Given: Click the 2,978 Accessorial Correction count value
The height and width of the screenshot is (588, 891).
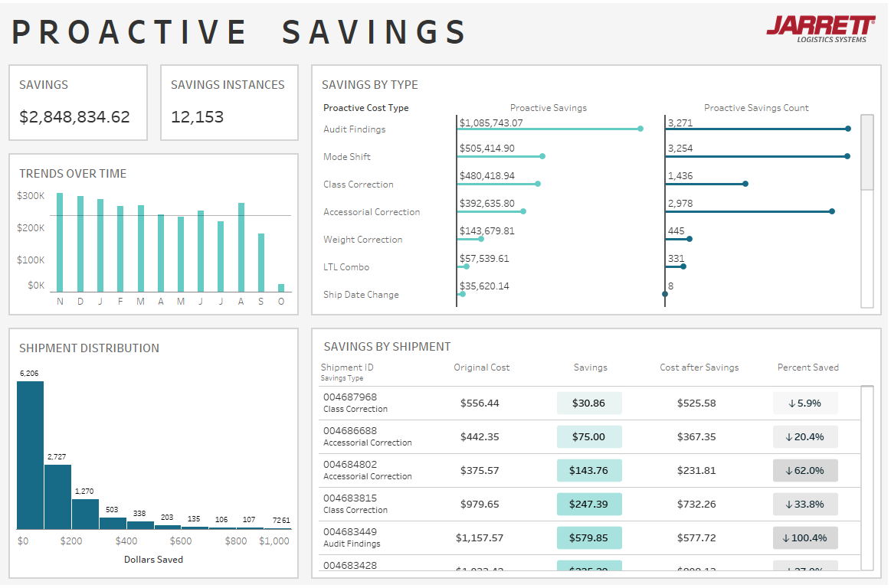Looking at the screenshot, I should click(680, 204).
